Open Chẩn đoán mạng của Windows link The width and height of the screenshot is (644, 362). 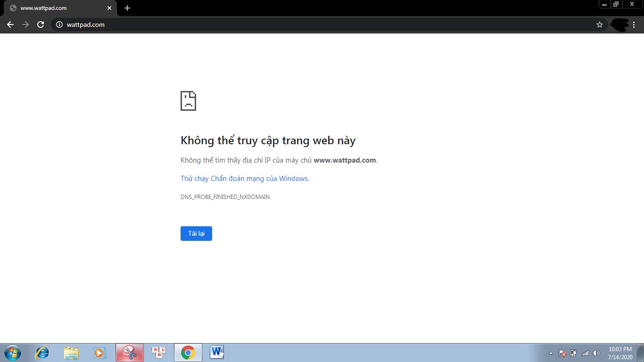coord(244,179)
